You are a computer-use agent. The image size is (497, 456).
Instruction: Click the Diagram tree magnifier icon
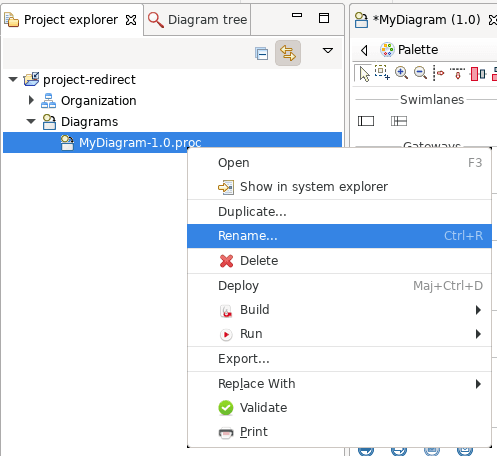(156, 20)
